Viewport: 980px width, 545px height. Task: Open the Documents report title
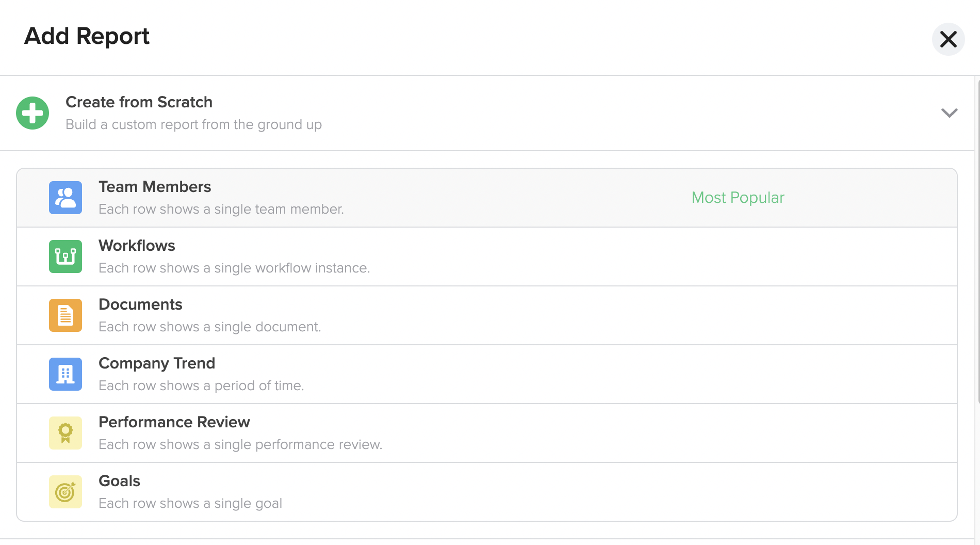140,304
